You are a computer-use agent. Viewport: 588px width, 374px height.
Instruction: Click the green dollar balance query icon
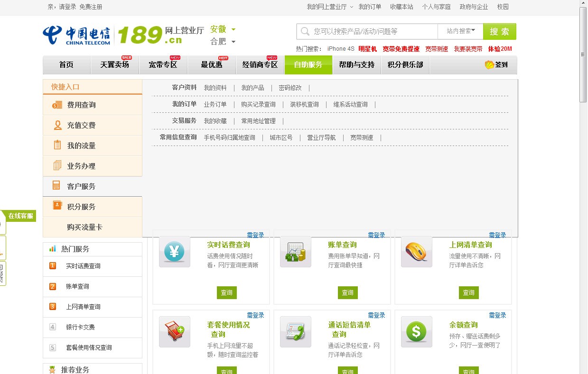[x=416, y=332]
